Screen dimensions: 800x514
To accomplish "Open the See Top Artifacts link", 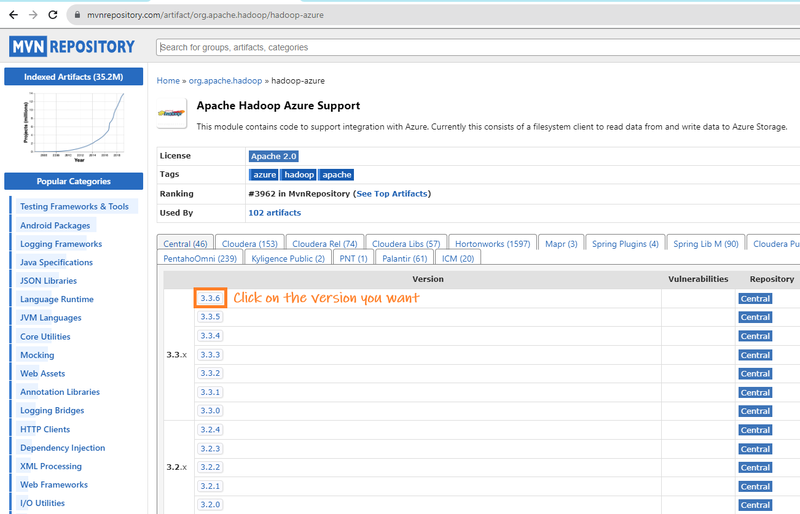I will (392, 194).
